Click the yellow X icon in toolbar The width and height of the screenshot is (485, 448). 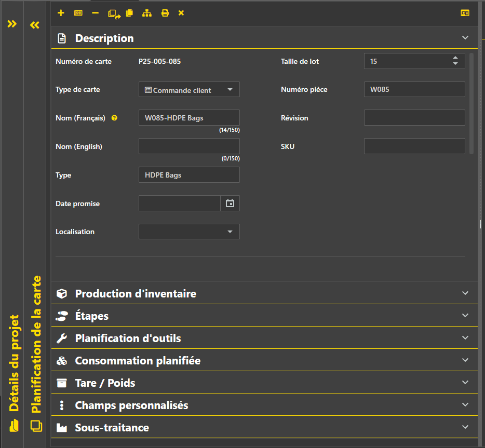[x=181, y=13]
